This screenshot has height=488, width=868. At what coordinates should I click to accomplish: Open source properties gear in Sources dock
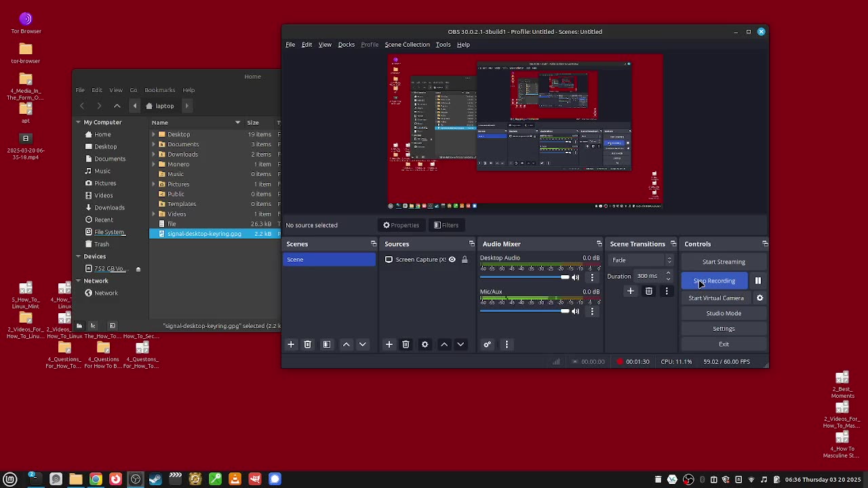425,344
